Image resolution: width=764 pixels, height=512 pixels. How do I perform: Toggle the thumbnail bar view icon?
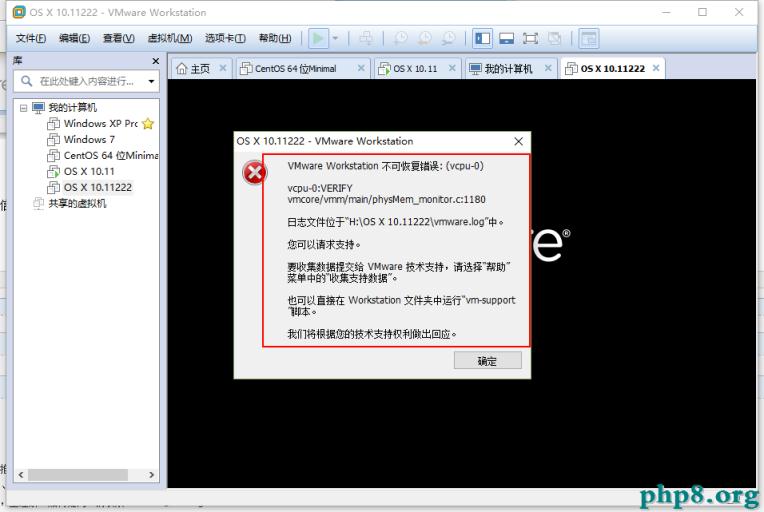pyautogui.click(x=506, y=38)
